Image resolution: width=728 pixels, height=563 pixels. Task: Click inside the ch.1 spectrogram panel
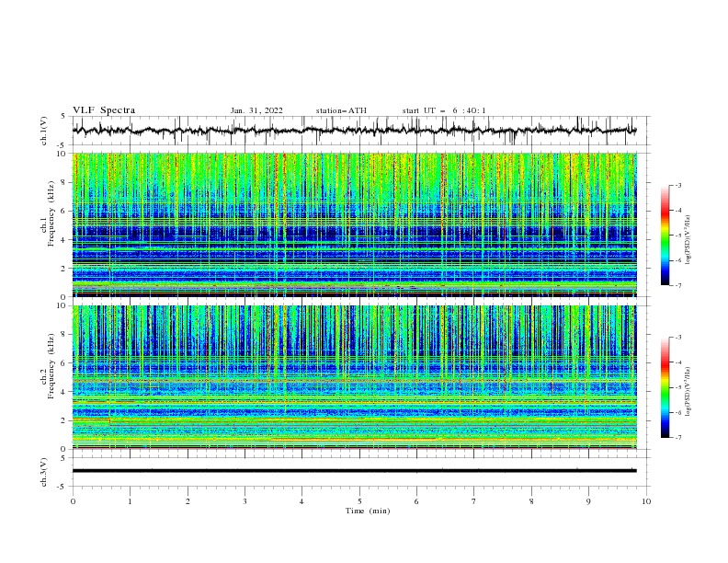(x=354, y=224)
